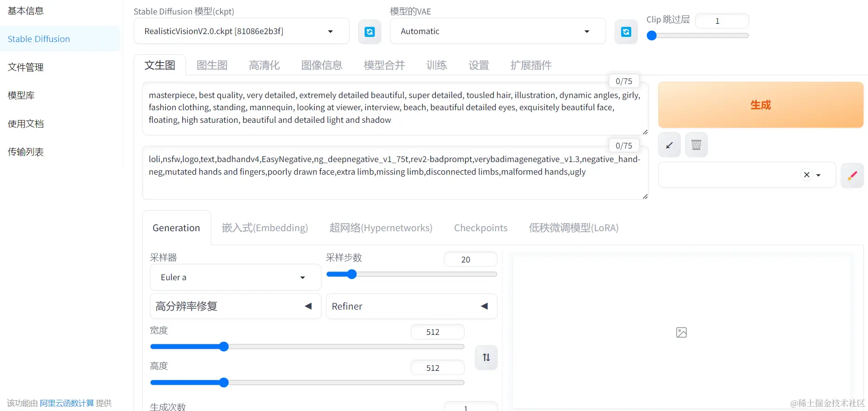The height and width of the screenshot is (411, 868).
Task: Refresh the Stable Diffusion checkpoint list
Action: [370, 32]
